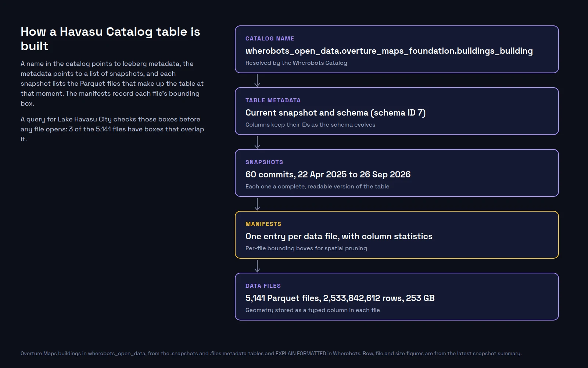Screen dimensions: 588x368
Task: Click the wherobots_open_data.overture_maps_foundation.buildings_building table name
Action: [389, 51]
